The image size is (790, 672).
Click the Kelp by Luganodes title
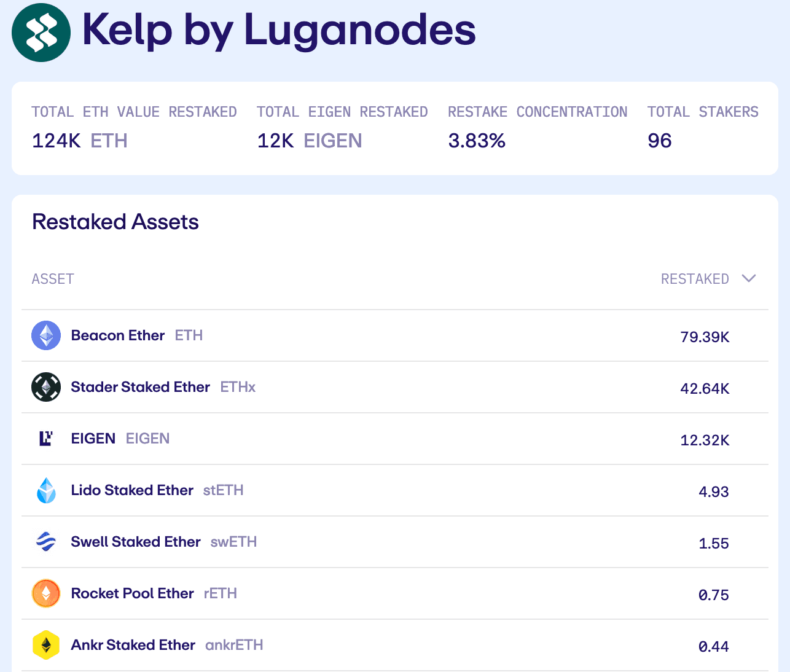tap(279, 30)
